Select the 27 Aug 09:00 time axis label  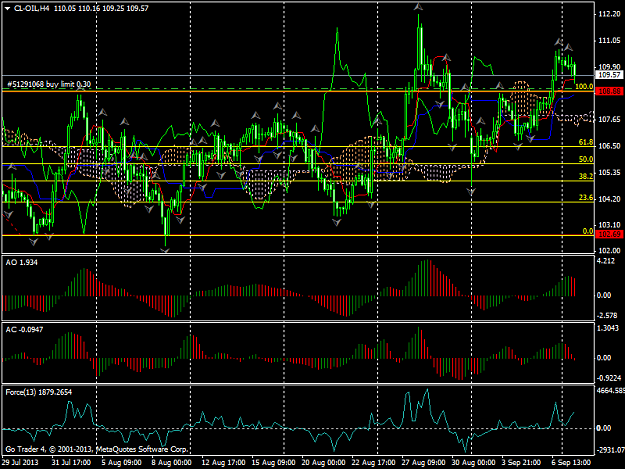click(x=423, y=462)
